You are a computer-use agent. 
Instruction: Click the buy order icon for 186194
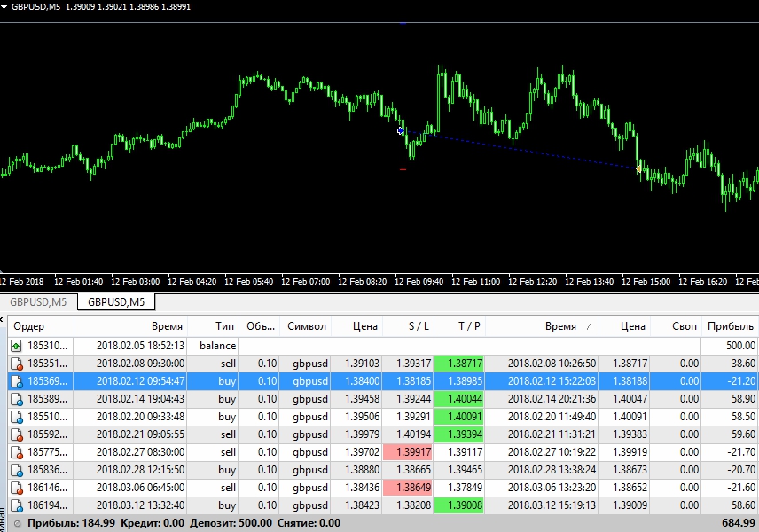coord(16,505)
